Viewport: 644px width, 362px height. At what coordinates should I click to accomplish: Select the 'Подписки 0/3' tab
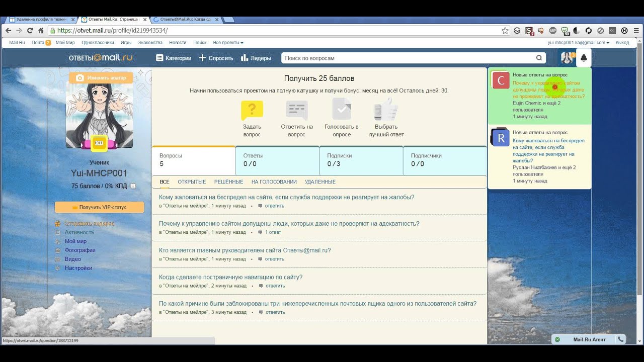[x=361, y=160]
